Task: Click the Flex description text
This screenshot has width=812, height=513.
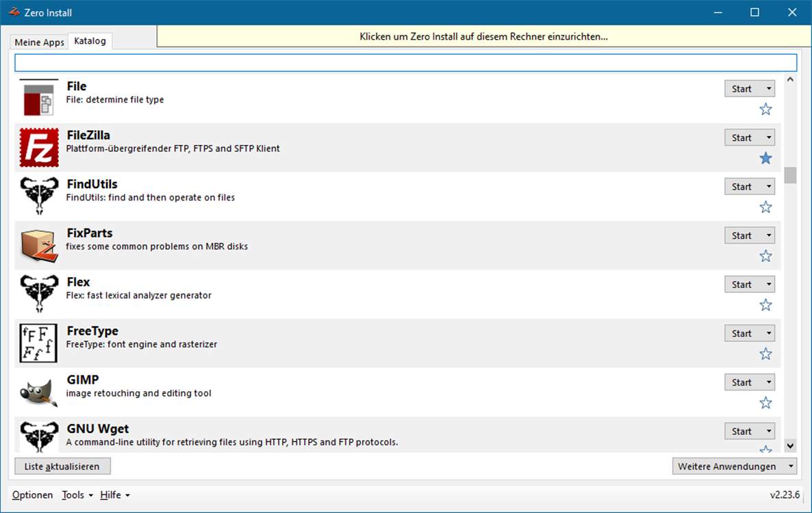Action: [139, 295]
